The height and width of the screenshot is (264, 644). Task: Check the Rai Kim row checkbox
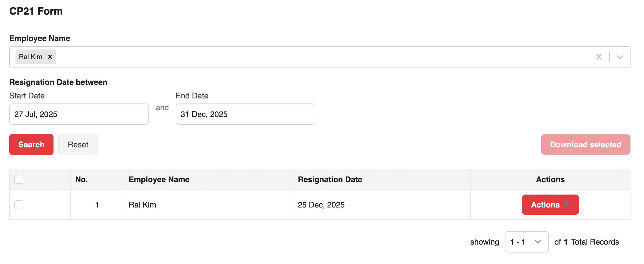(19, 205)
